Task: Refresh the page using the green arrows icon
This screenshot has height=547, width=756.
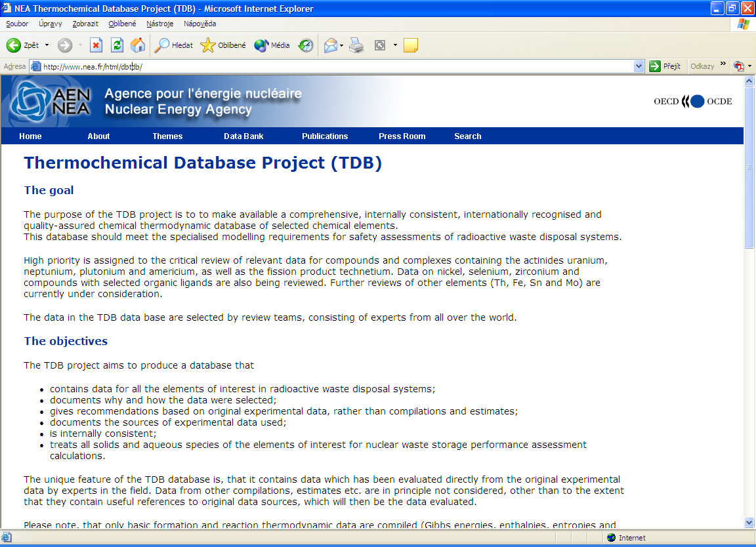Action: tap(117, 45)
